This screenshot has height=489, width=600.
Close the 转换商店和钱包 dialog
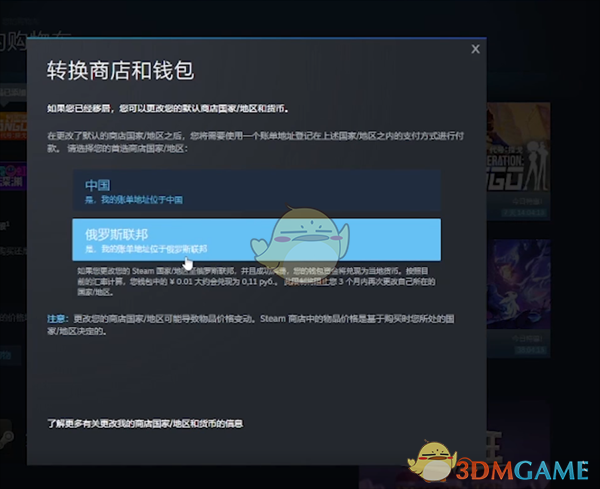475,49
